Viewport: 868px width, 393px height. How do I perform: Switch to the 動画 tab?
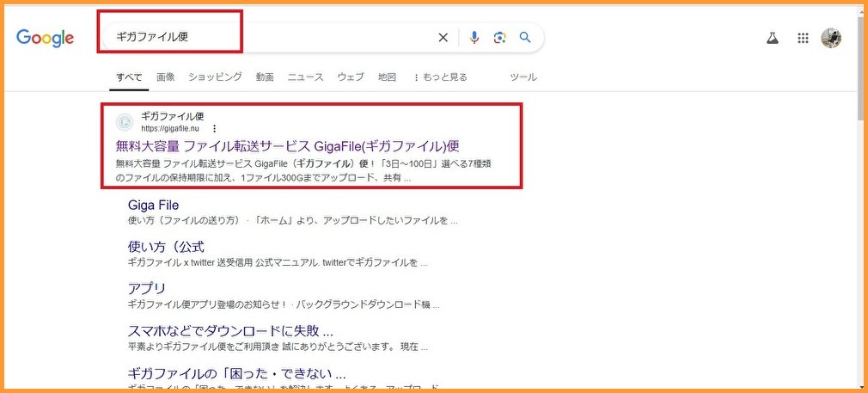(x=265, y=77)
